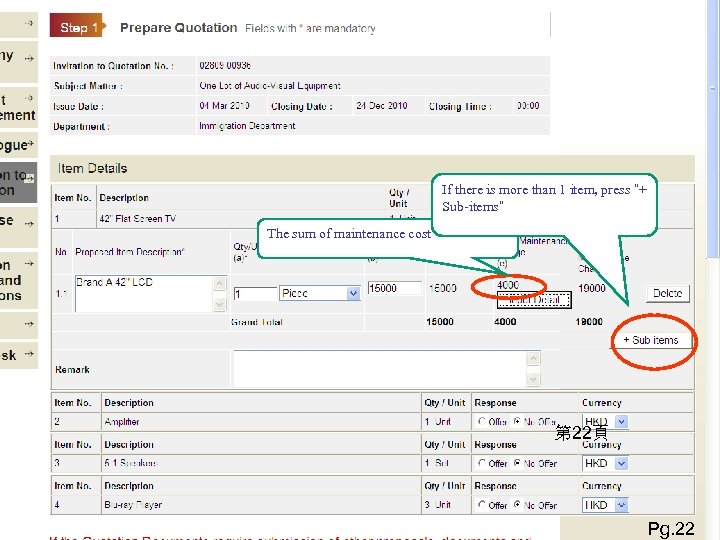This screenshot has height=540, width=720.
Task: Click arrow icon on sidebar item below 'ons'
Action: click(x=29, y=324)
